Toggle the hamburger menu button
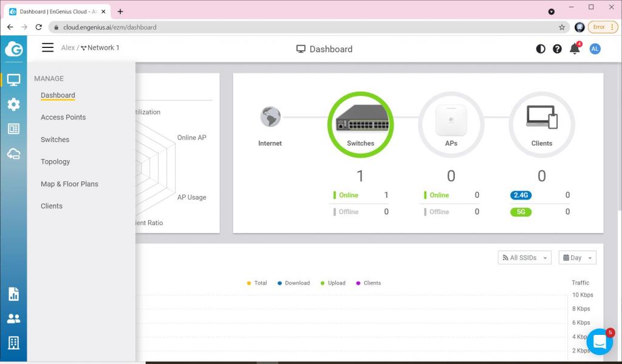Viewport: 622px width, 364px height. [47, 47]
